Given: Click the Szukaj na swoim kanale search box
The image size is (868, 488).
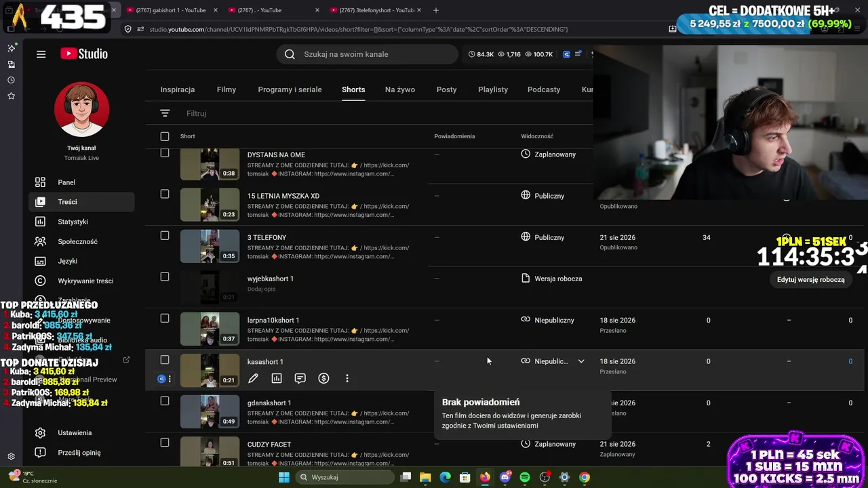Looking at the screenshot, I should click(367, 54).
